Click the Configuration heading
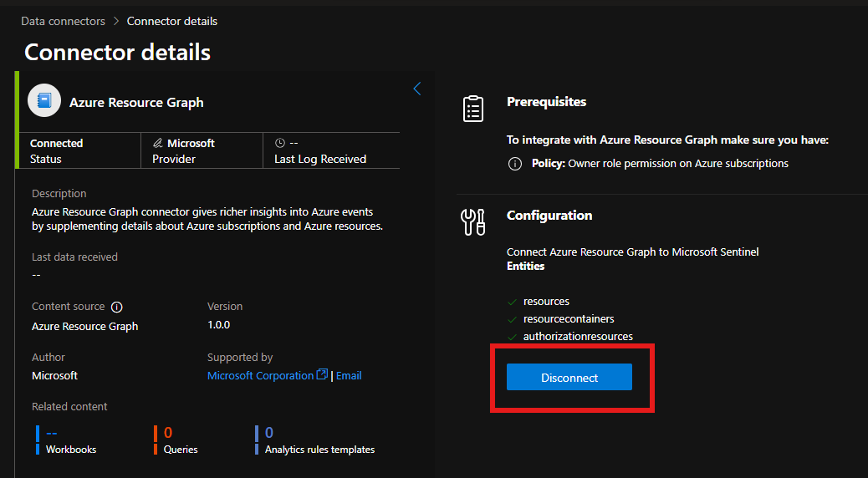The image size is (868, 478). 549,216
